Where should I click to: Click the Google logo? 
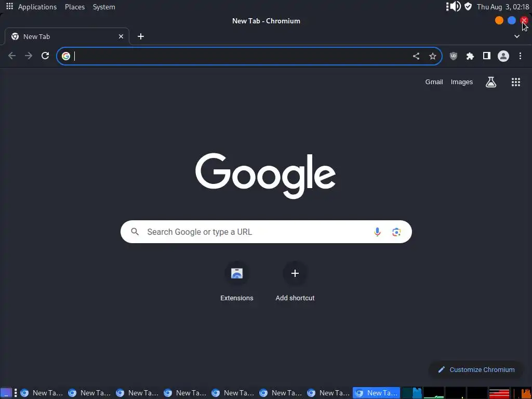(265, 176)
